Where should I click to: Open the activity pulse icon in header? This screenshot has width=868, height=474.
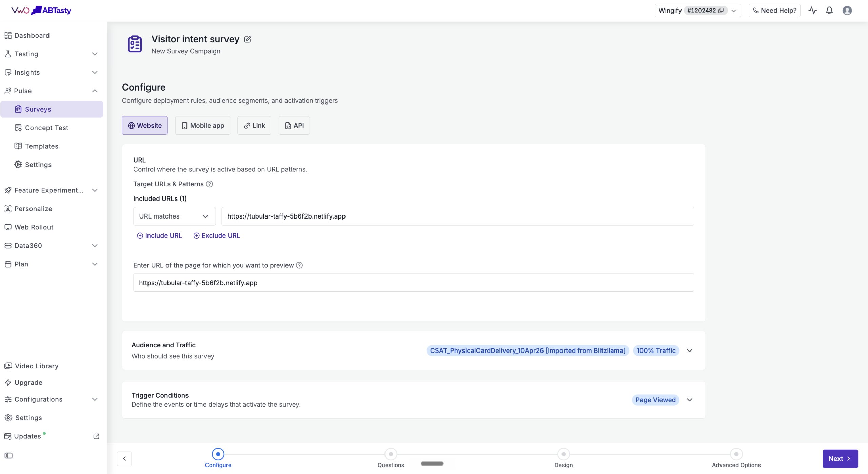[x=812, y=11]
